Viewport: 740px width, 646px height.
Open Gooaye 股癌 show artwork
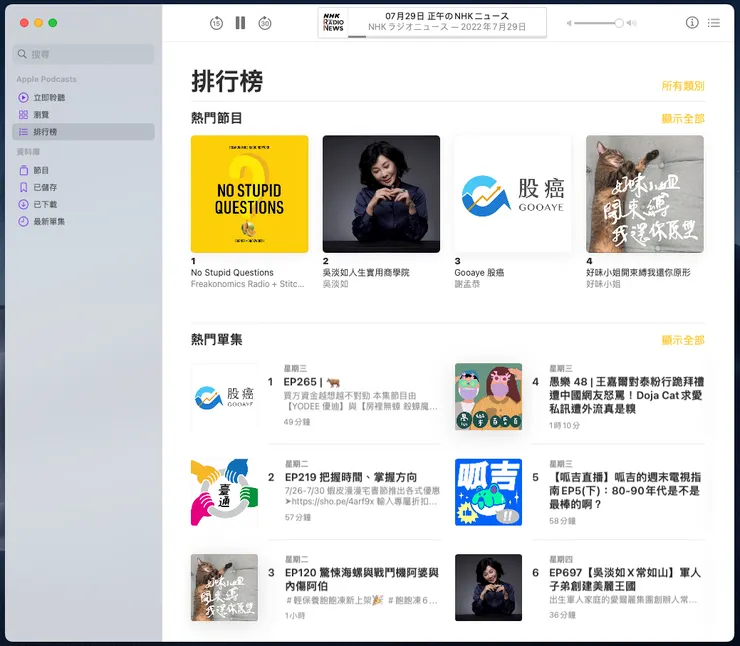pos(513,194)
